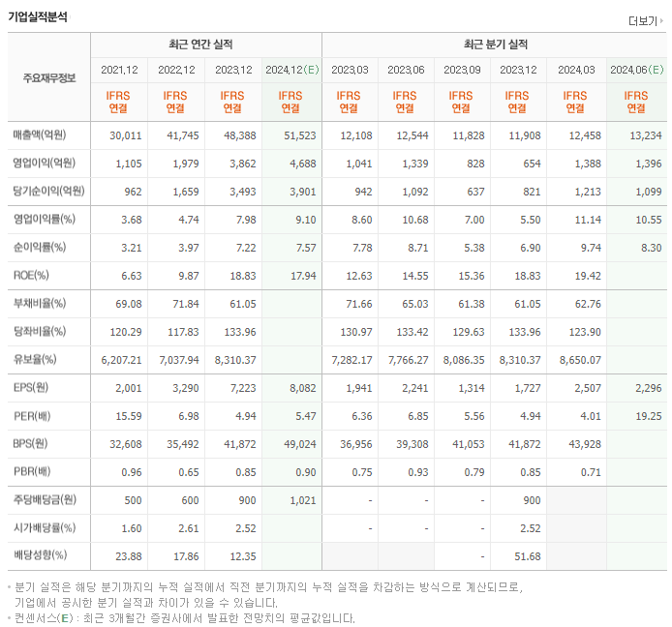The image size is (672, 627).
Task: Click the 배당성향(%) row label
Action: coord(40,555)
